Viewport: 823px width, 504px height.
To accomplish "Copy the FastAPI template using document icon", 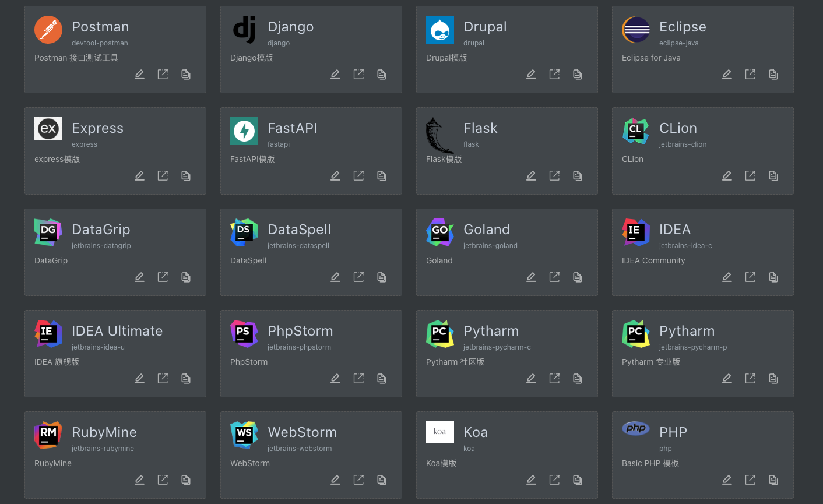I will click(382, 176).
